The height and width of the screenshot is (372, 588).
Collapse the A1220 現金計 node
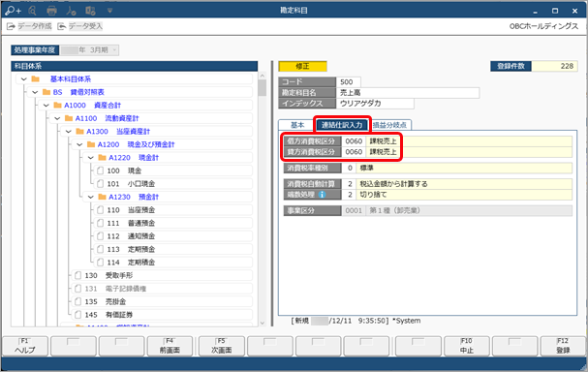(x=91, y=158)
